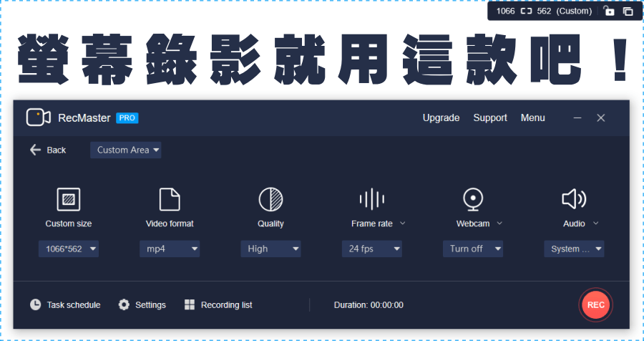Open the Upgrade menu item
This screenshot has width=644, height=341.
point(441,118)
